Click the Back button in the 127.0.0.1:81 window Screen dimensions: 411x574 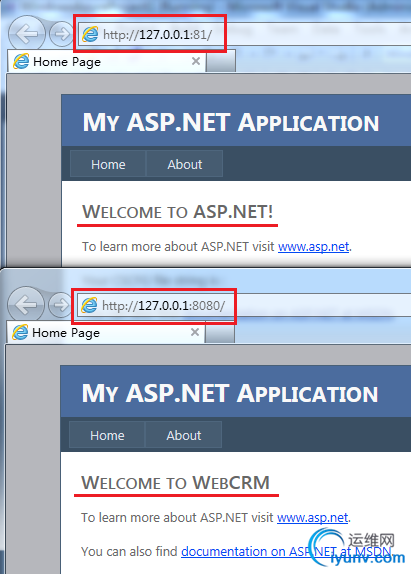point(26,34)
